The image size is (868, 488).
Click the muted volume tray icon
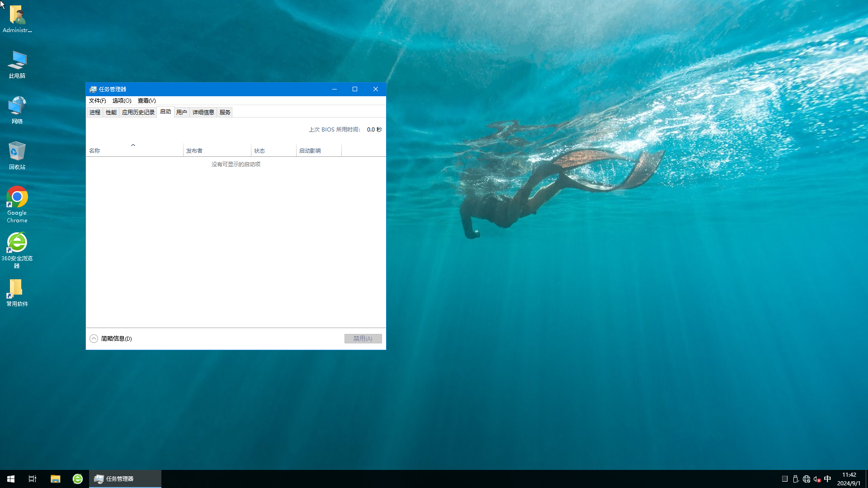tap(817, 479)
